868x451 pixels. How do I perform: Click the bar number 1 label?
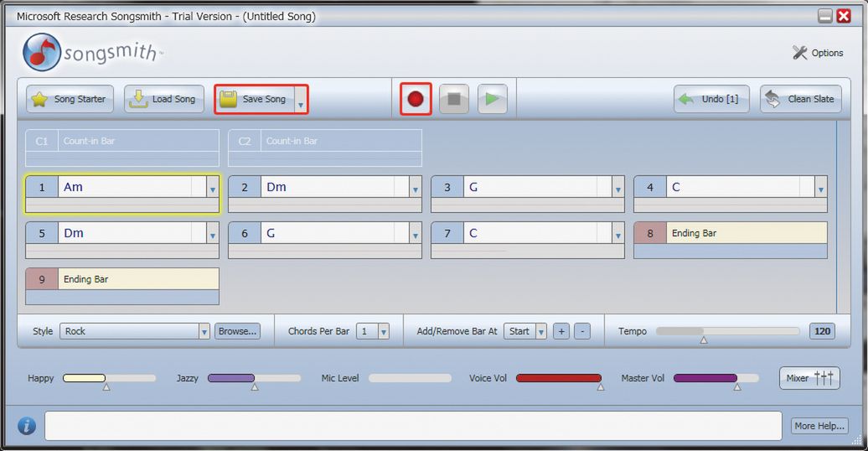pyautogui.click(x=42, y=187)
